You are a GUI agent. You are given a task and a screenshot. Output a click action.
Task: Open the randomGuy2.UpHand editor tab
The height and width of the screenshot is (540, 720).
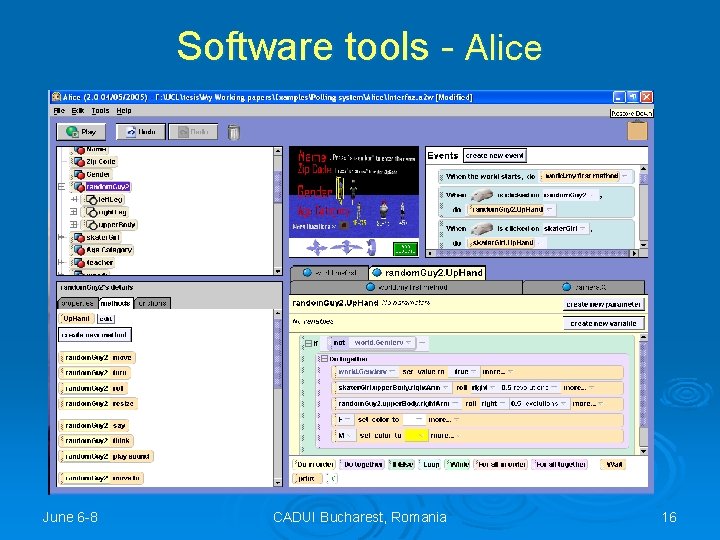tap(428, 273)
